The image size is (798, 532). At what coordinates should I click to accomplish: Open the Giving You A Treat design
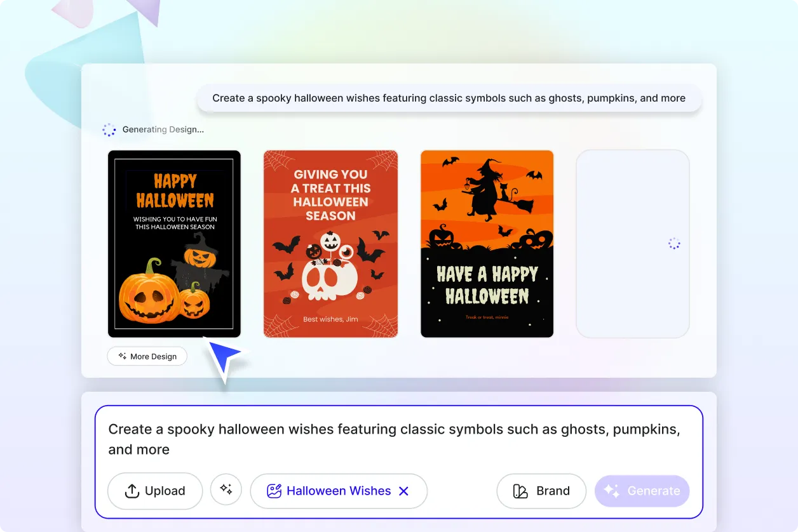pos(330,243)
